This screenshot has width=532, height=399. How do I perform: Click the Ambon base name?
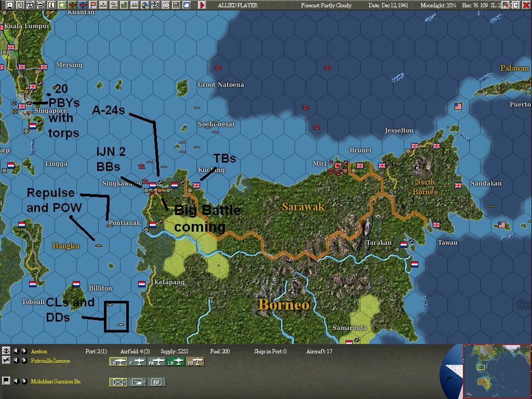coord(39,351)
